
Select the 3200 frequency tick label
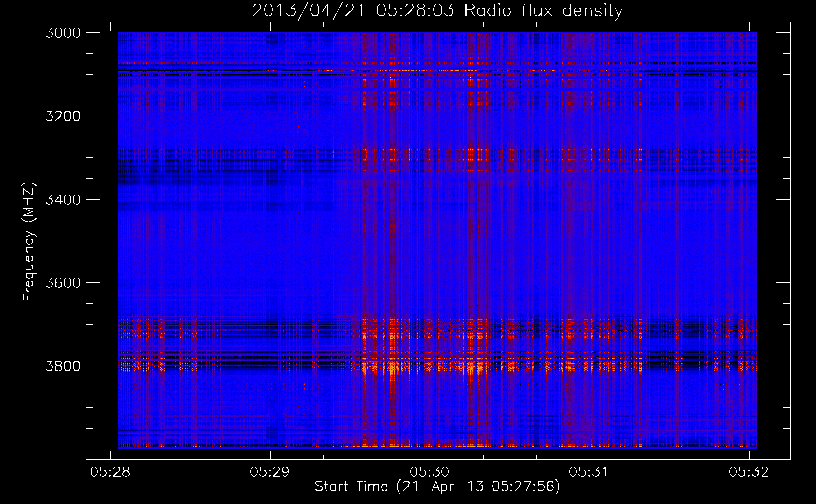point(63,116)
